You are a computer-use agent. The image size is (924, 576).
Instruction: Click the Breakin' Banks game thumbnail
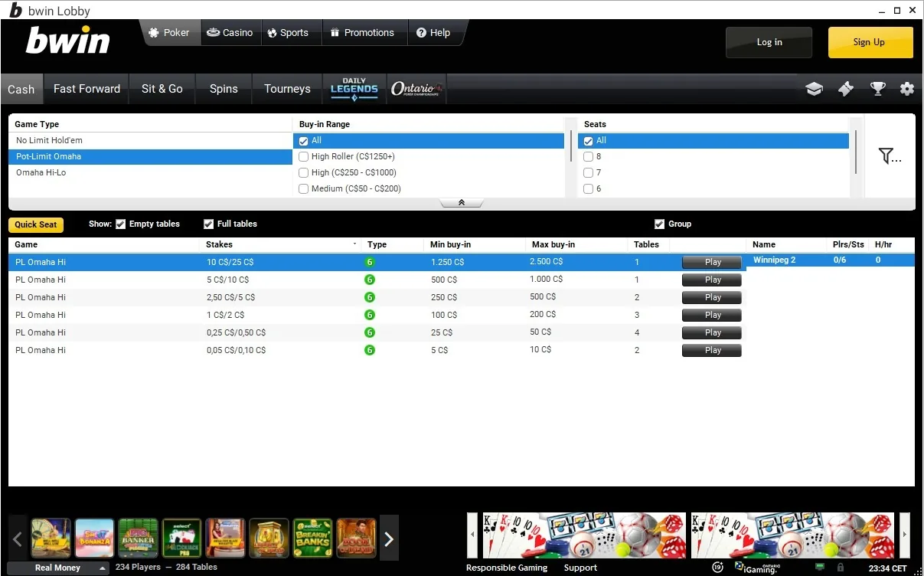(312, 537)
